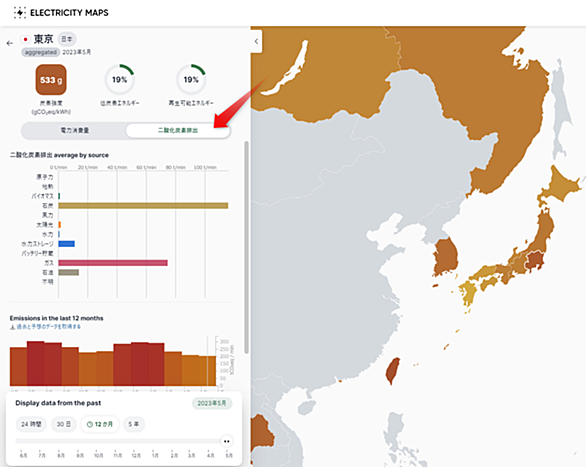Click the 石油 oil emissions bar
This screenshot has height=467, width=586.
pos(69,272)
